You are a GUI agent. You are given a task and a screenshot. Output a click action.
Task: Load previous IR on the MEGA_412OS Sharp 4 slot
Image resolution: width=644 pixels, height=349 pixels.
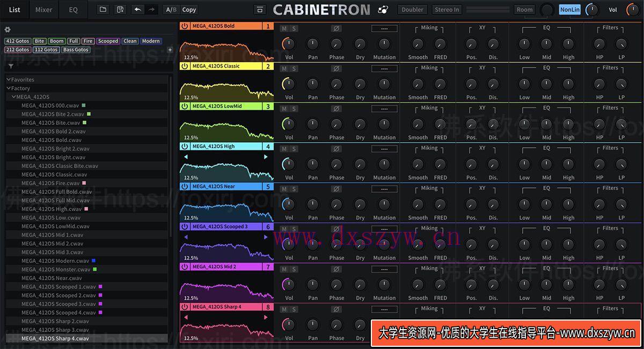pyautogui.click(x=186, y=317)
